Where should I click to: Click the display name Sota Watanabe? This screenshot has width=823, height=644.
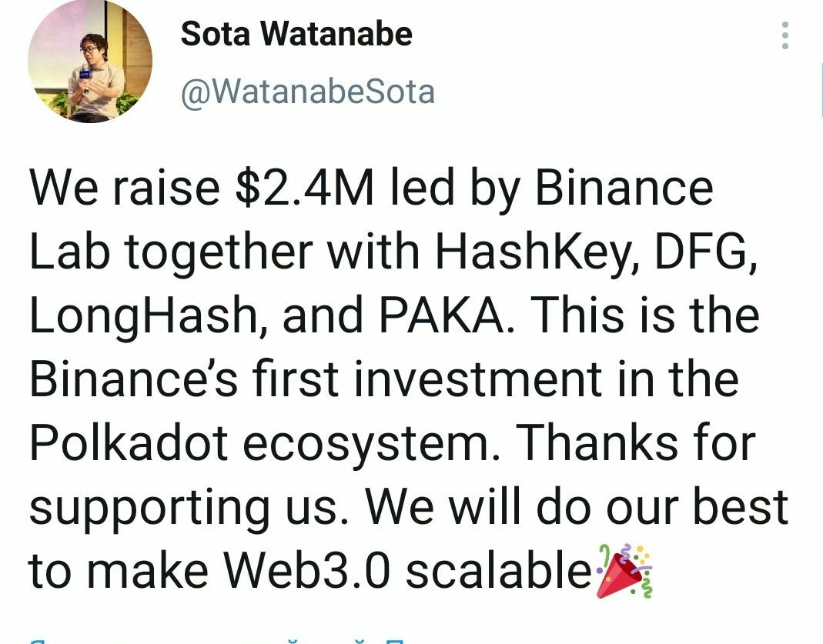pyautogui.click(x=296, y=34)
